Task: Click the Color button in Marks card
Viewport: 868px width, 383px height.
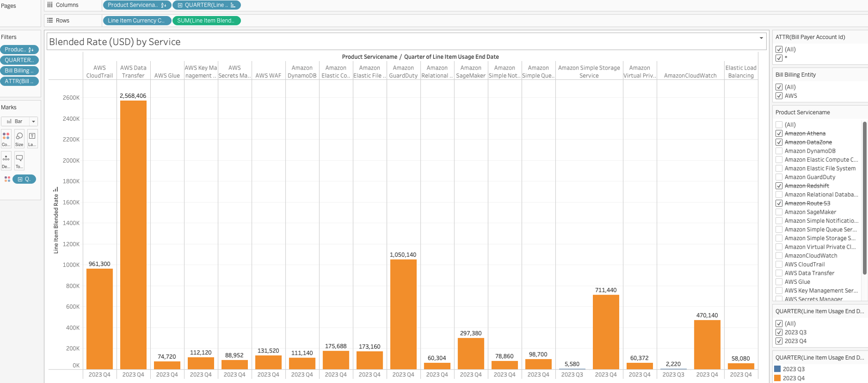Action: click(x=6, y=139)
